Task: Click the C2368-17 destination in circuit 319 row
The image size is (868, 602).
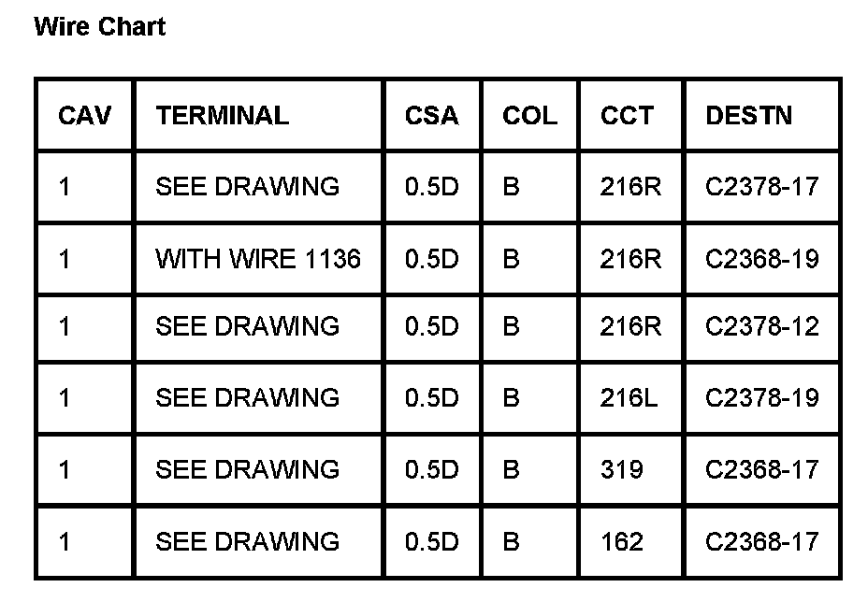Action: (761, 469)
